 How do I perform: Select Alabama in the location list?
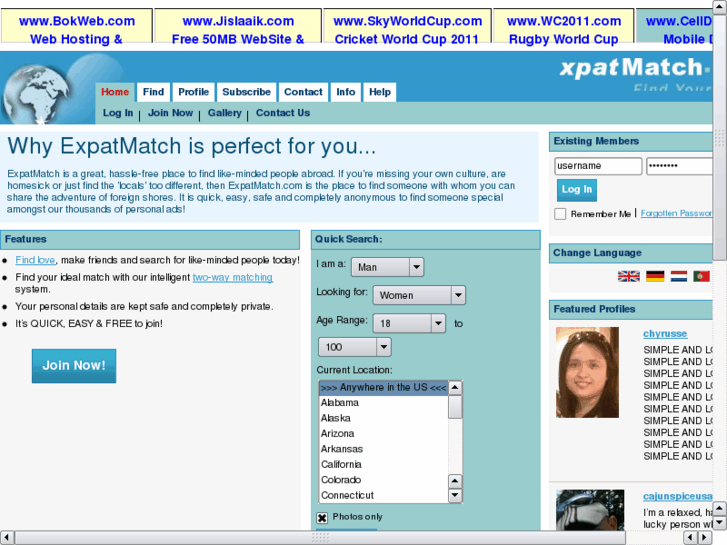click(x=383, y=403)
